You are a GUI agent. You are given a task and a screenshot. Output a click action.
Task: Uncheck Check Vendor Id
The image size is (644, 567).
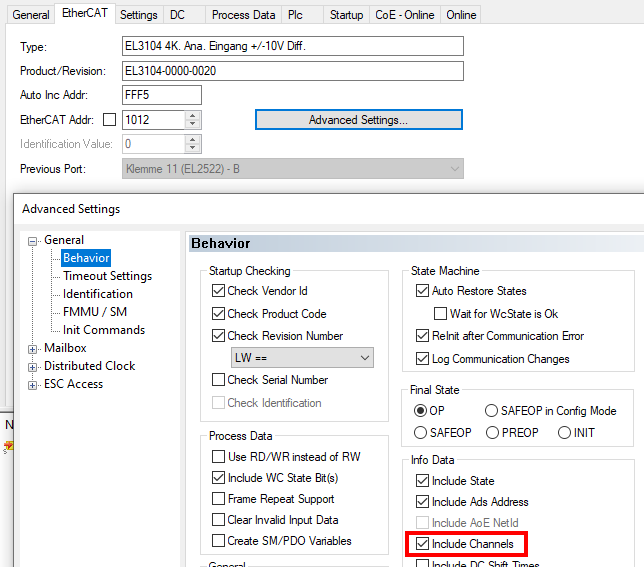tap(218, 291)
